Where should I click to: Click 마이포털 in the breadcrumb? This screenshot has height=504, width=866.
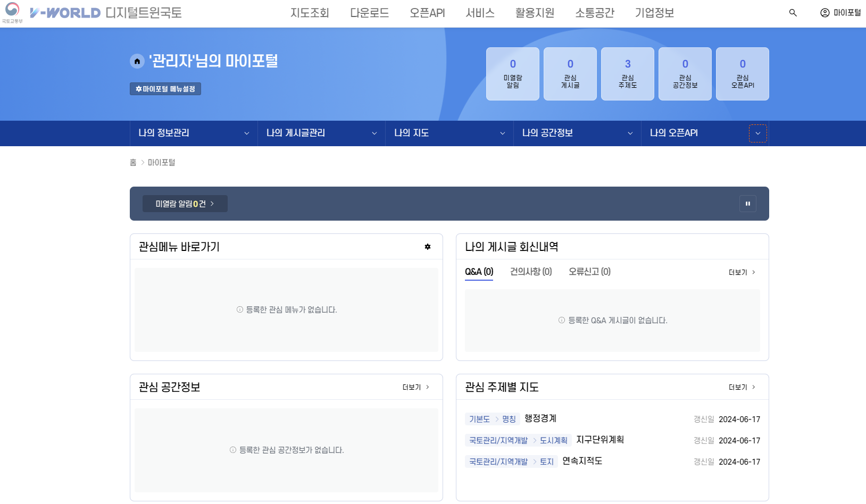pyautogui.click(x=162, y=162)
